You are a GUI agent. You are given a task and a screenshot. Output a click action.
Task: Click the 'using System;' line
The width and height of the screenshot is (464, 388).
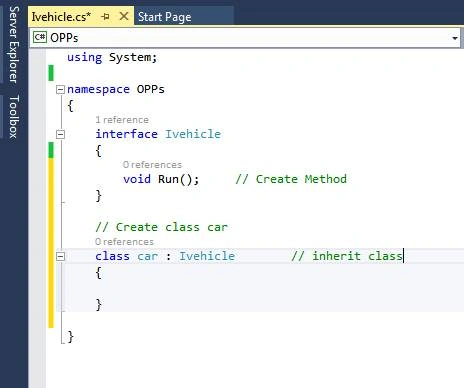coord(112,57)
